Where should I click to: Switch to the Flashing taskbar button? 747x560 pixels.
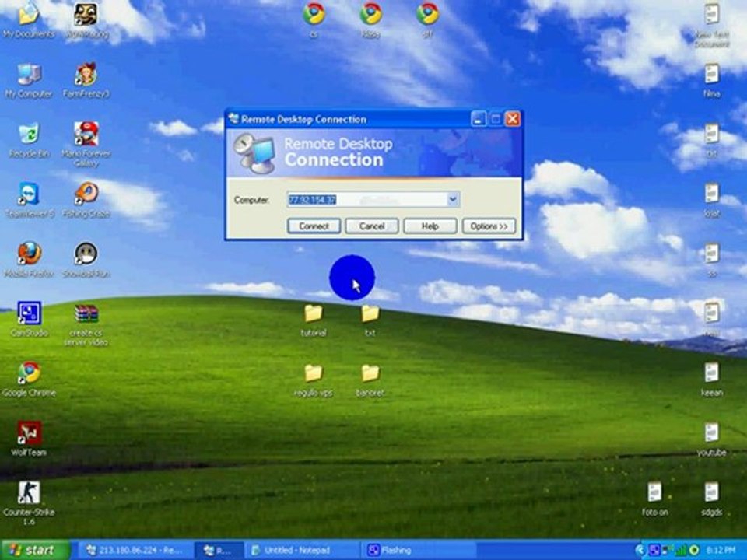point(419,551)
